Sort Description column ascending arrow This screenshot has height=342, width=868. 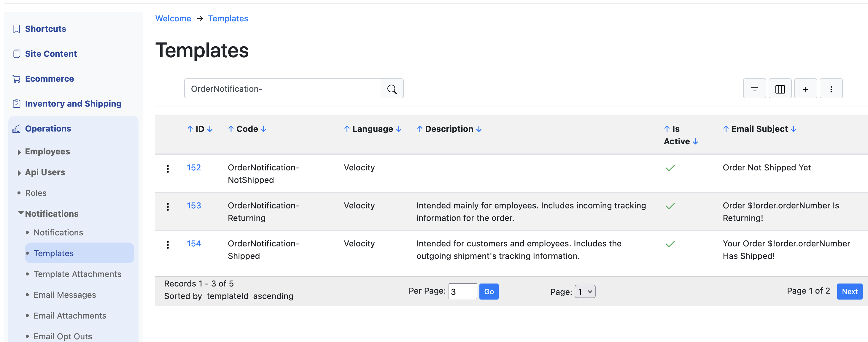tap(419, 129)
